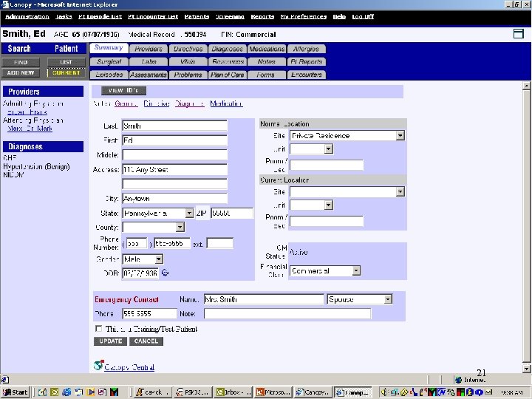Click the window icon right of patient header

pos(519,33)
